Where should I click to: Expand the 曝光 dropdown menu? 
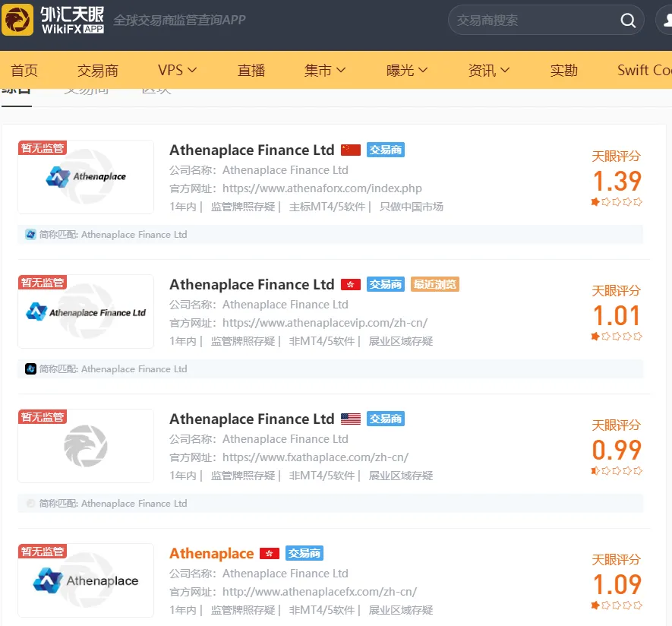tap(407, 71)
